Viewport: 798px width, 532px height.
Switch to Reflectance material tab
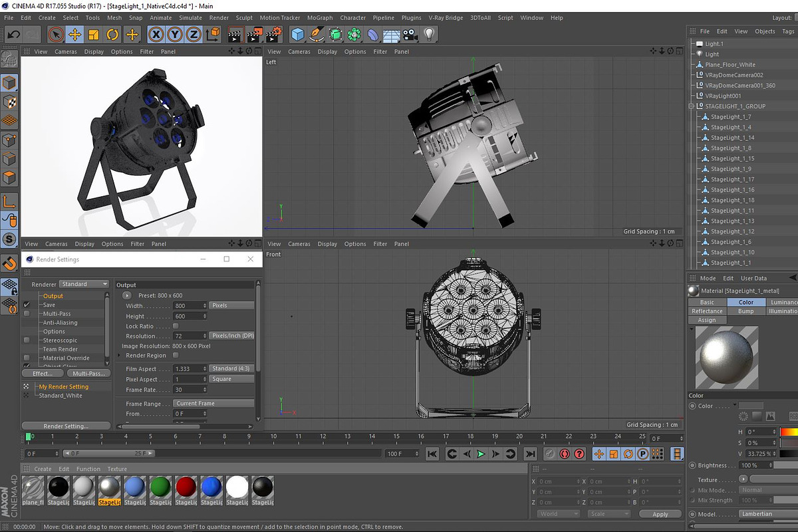[707, 311]
